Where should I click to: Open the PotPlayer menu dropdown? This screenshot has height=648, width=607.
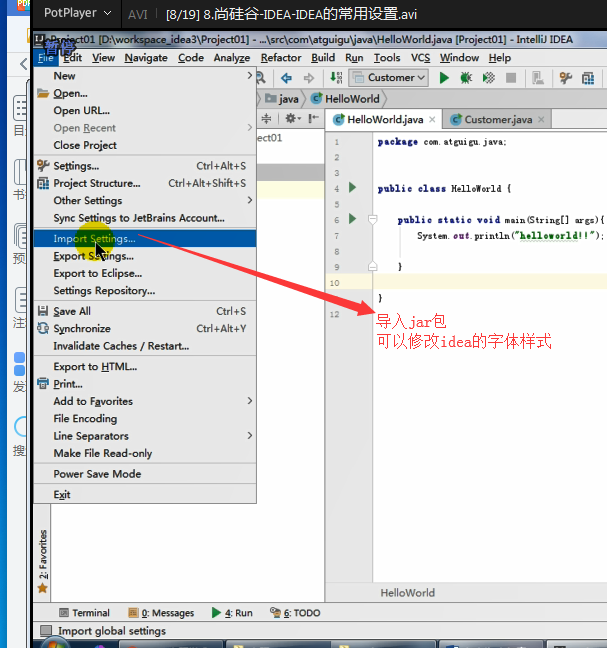[78, 13]
